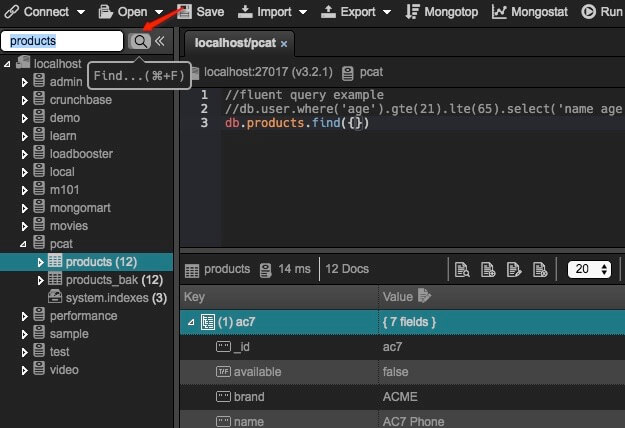
Task: Click editor line 3 db.products.find query
Action: coord(297,123)
